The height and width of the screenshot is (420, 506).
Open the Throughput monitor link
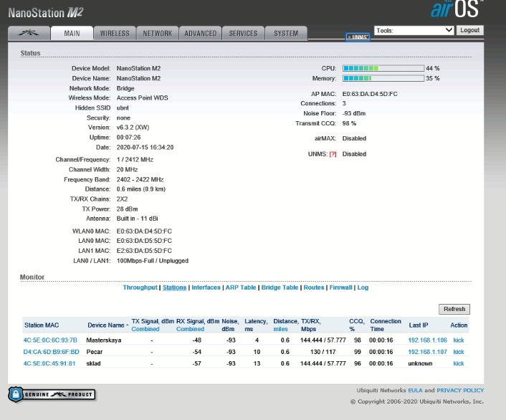[140, 287]
